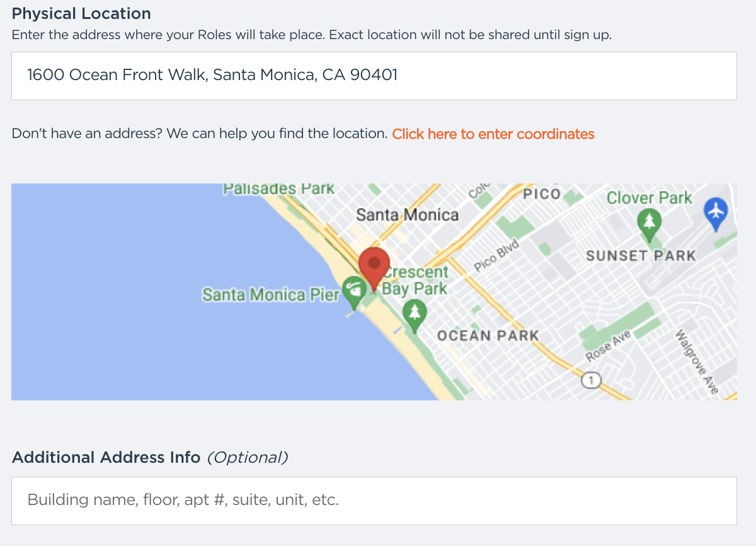
Task: Click the Santa Monica city label
Action: pos(408,215)
